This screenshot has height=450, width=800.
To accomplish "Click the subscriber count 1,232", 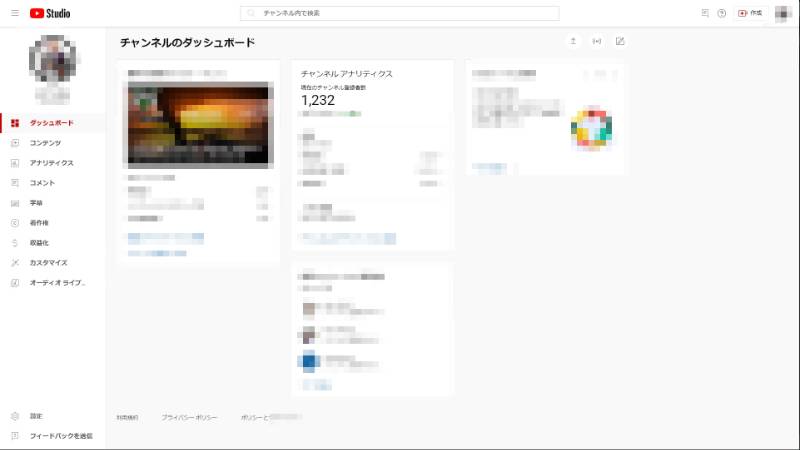I will click(318, 101).
